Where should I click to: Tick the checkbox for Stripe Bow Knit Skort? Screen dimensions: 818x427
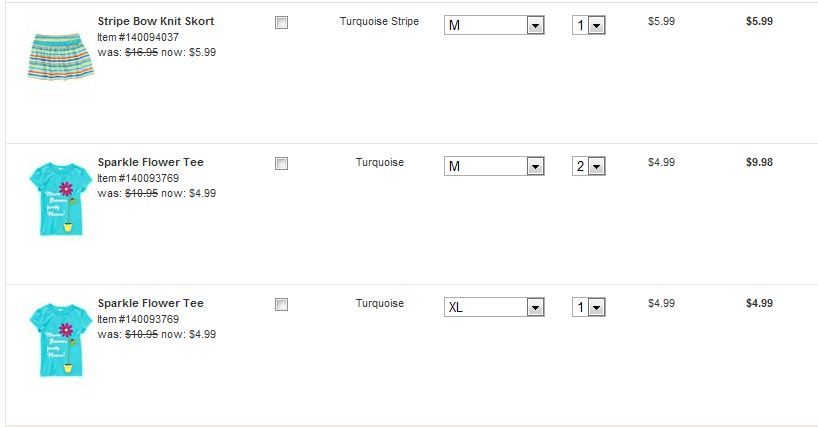coord(281,23)
